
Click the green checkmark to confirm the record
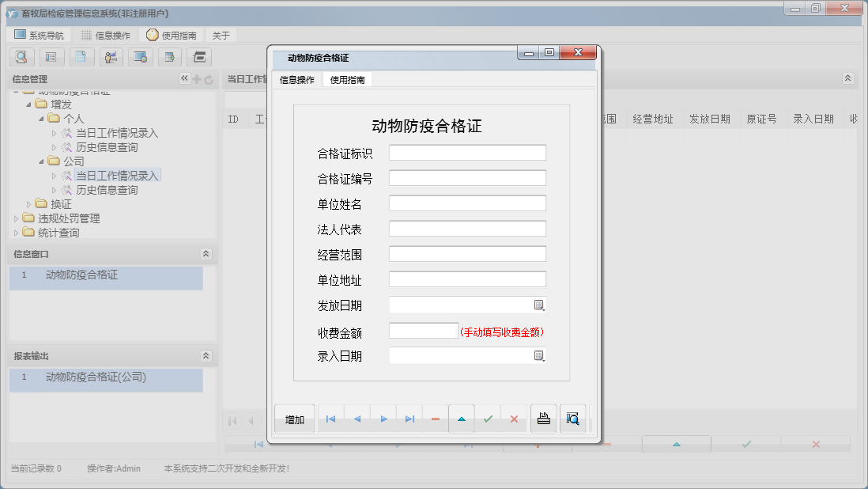489,419
